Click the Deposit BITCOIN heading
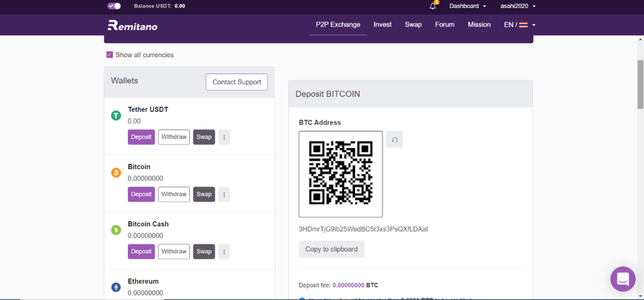Image resolution: width=644 pixels, height=300 pixels. point(328,94)
